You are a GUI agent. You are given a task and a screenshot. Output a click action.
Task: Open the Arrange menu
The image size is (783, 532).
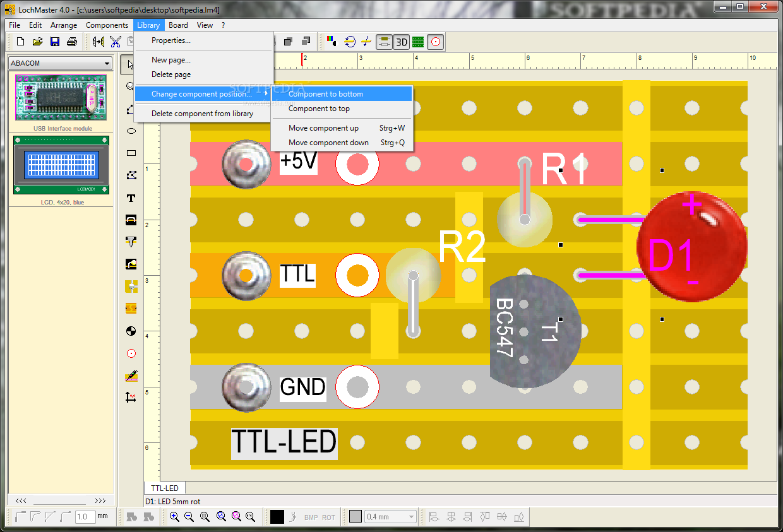pyautogui.click(x=64, y=25)
